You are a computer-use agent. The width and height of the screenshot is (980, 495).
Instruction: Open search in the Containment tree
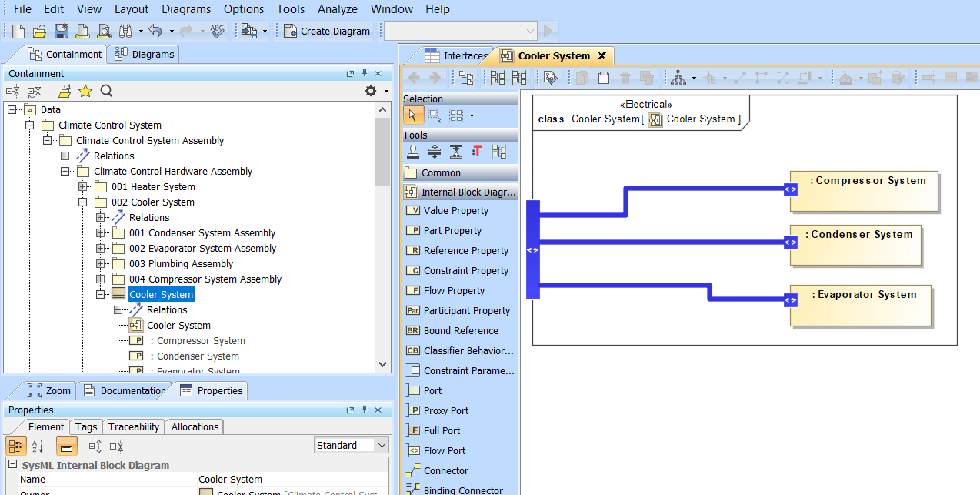106,90
